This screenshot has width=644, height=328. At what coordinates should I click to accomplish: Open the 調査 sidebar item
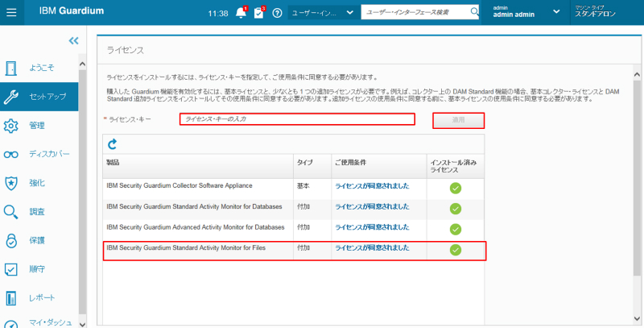pyautogui.click(x=39, y=211)
